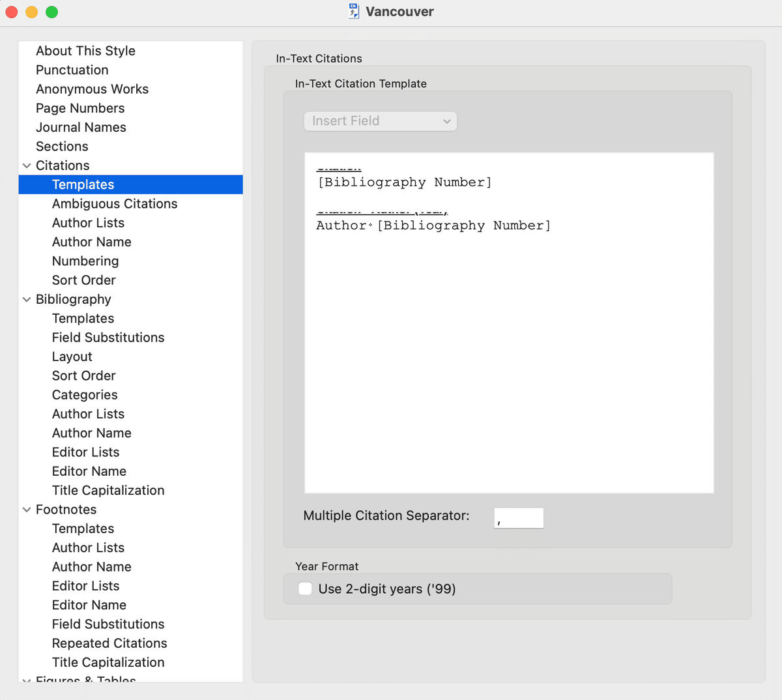
Task: Select Bibliography heading in sidebar
Action: tap(74, 299)
